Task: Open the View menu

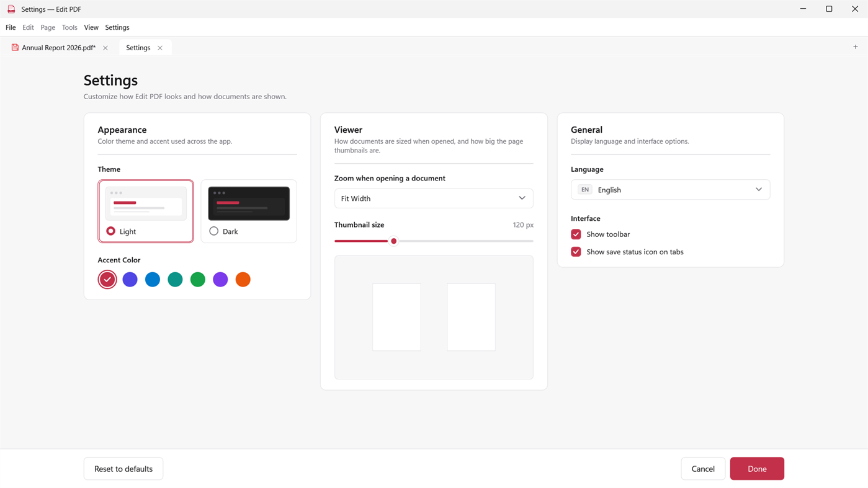Action: [91, 27]
